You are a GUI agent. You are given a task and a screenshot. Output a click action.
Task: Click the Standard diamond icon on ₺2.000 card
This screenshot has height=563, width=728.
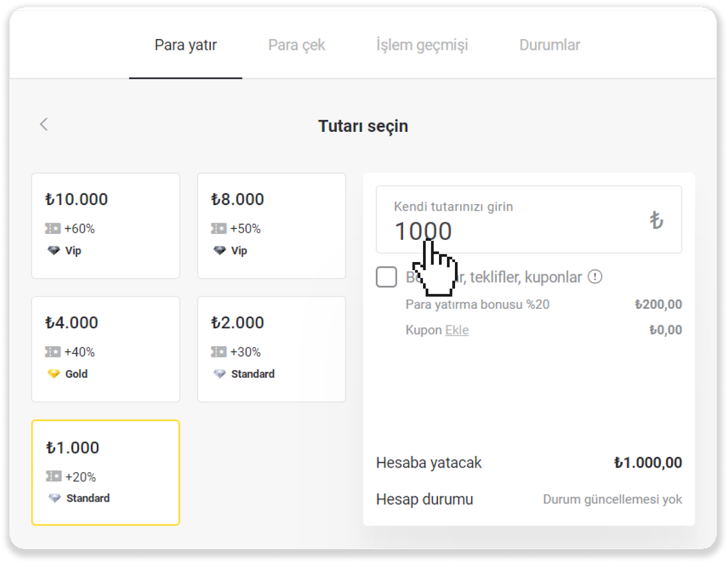click(x=220, y=374)
